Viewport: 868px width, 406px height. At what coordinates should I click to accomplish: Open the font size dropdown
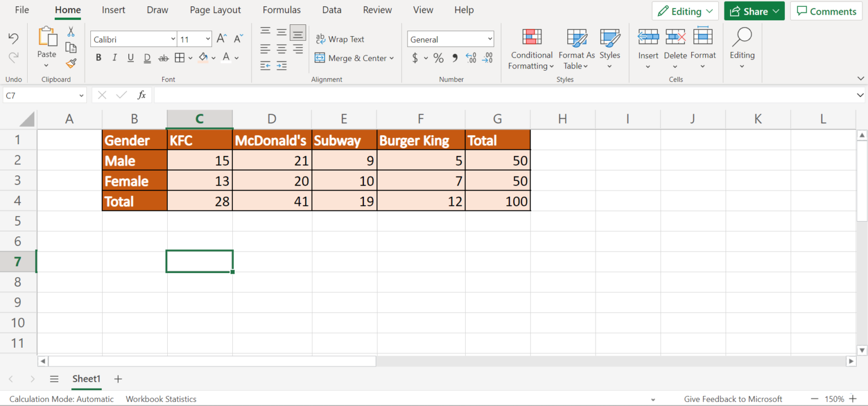click(206, 38)
